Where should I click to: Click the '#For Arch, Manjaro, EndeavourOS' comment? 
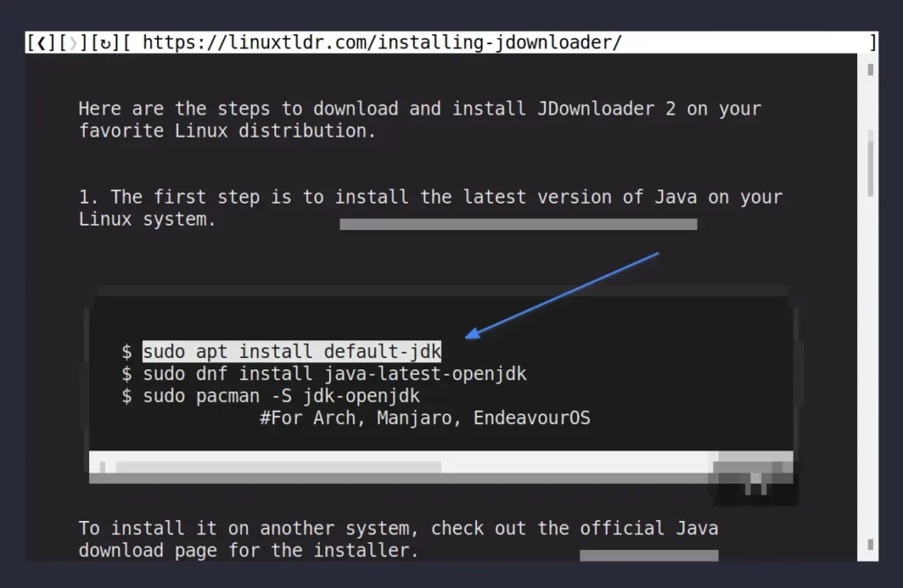tap(425, 418)
